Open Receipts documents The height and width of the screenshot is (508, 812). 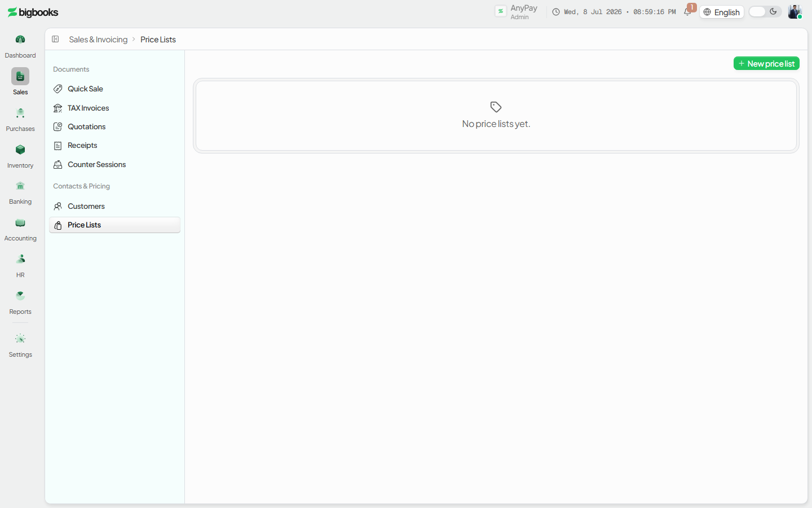(115, 145)
